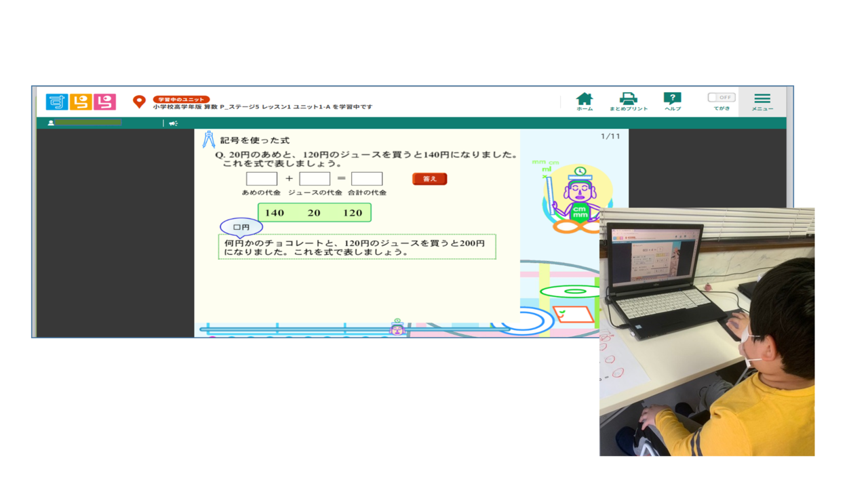Screen dimensions: 868x488
Task: Click the character marker on progress bar
Action: pos(397,328)
